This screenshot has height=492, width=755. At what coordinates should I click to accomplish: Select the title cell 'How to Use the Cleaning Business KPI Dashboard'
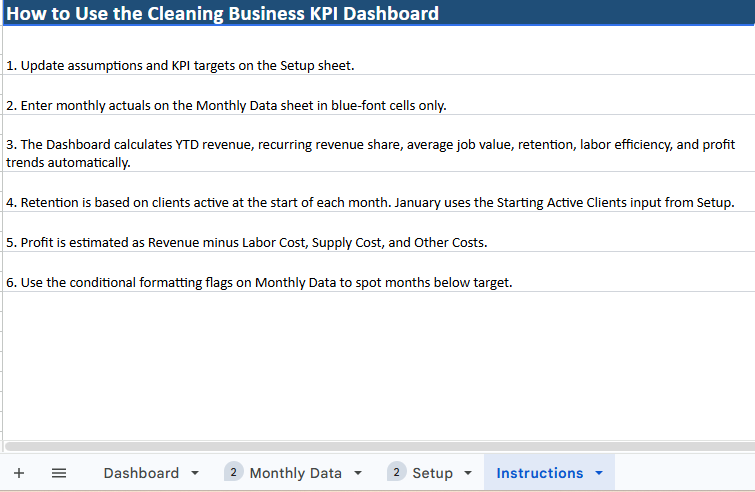point(379,13)
